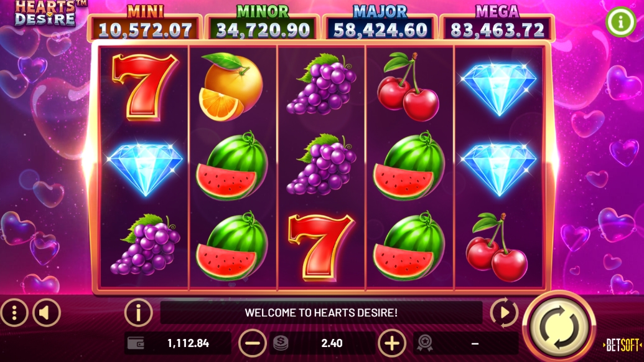
Task: Click the wallet balance icon
Action: 136,343
